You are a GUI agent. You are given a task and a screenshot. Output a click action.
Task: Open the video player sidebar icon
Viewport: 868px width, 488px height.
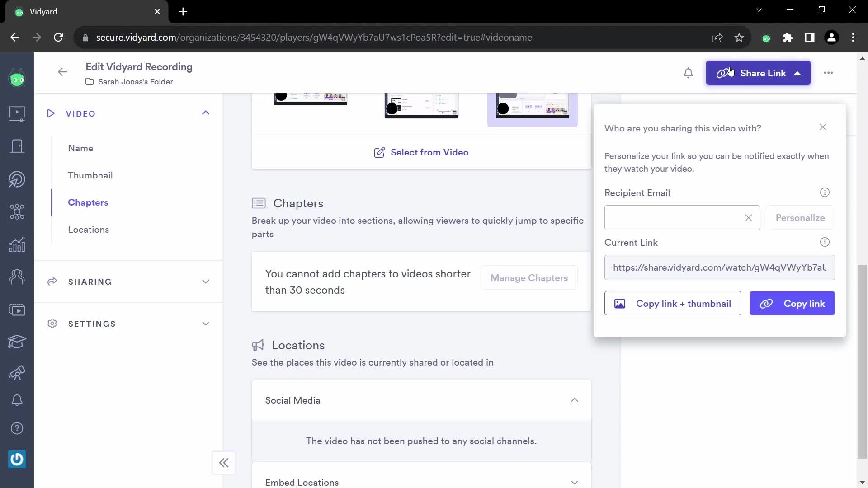coord(17,310)
